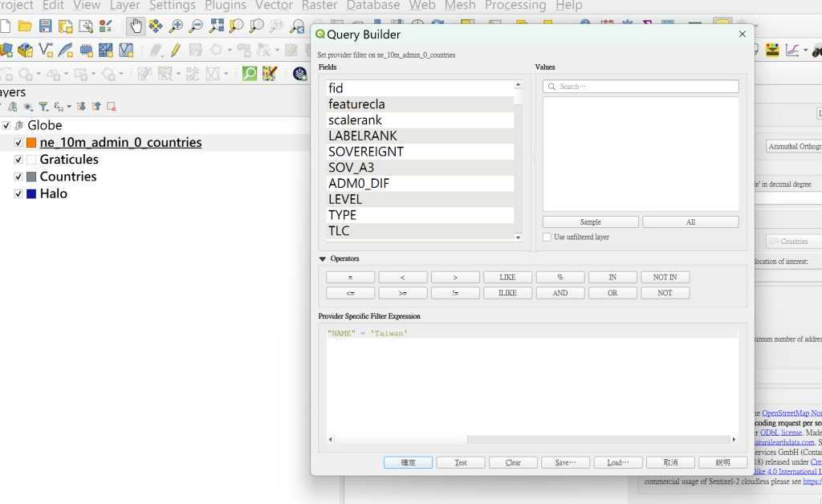Toggle Globe group visibility checkbox
Viewport: 822px width, 504px height.
(x=6, y=125)
